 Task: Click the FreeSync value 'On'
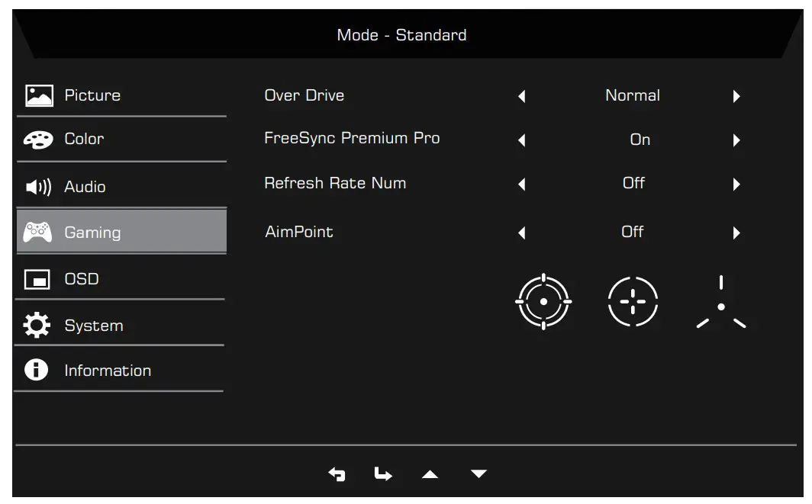tap(640, 140)
